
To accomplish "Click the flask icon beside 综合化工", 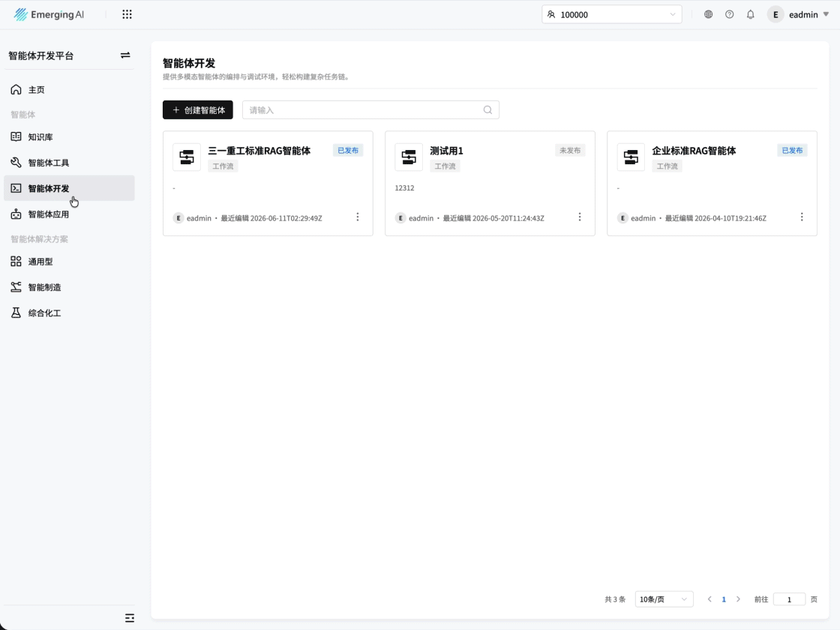I will click(16, 312).
